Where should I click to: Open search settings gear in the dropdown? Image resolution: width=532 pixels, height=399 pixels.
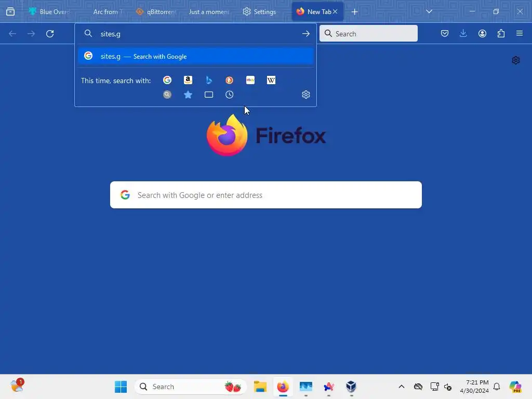click(x=305, y=95)
